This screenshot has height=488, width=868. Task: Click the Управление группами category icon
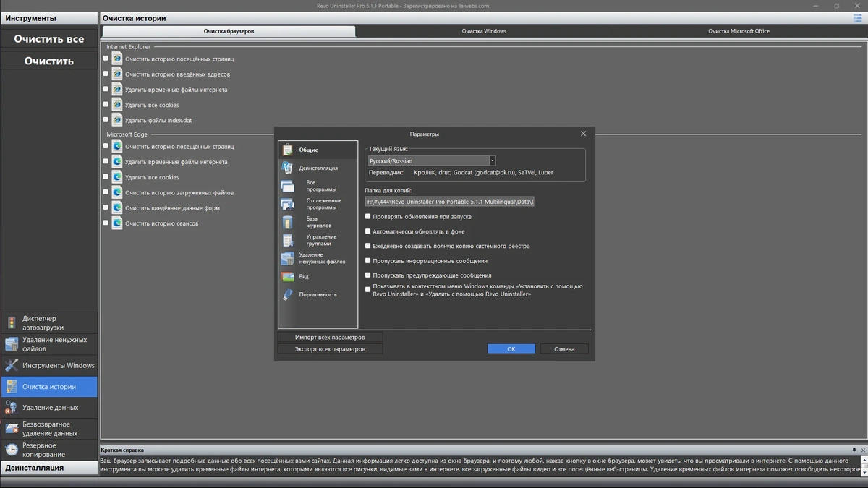[288, 240]
